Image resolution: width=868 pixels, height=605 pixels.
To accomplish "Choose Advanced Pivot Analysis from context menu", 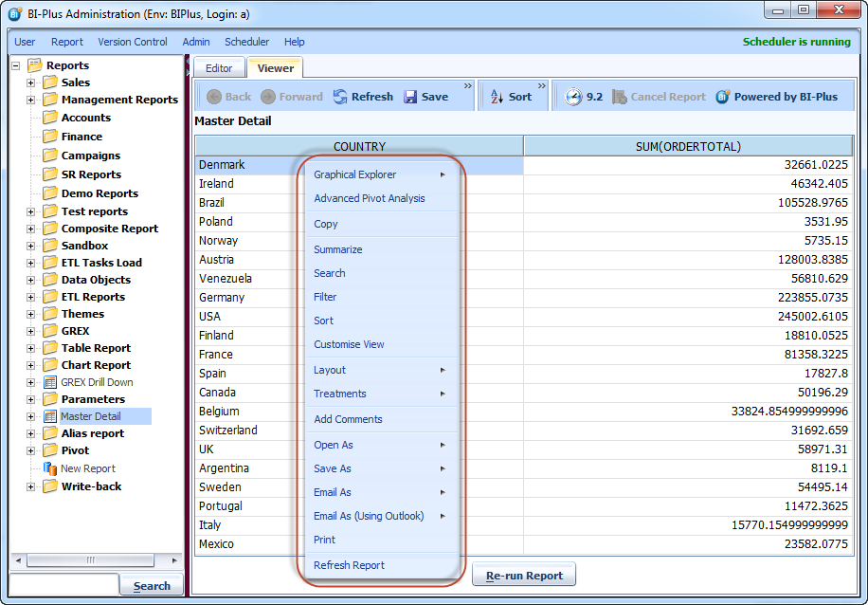I will (370, 198).
